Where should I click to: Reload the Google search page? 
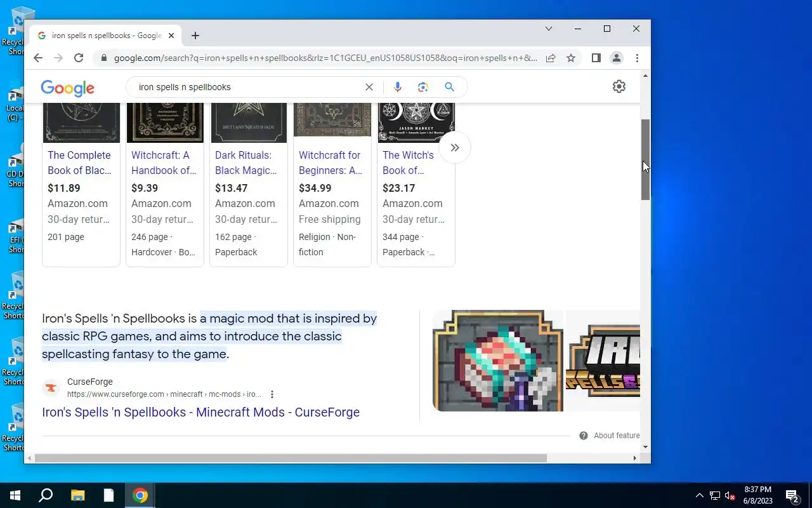(x=79, y=58)
